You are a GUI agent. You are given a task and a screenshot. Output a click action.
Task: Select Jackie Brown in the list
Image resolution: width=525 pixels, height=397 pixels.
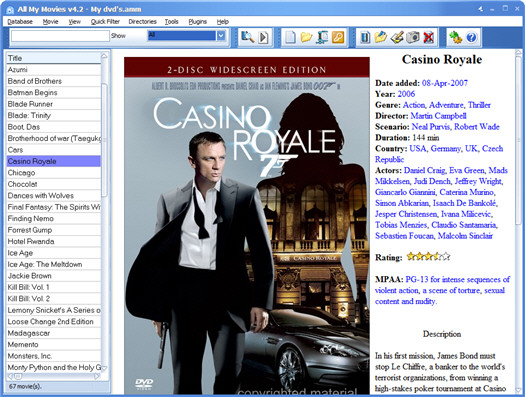pyautogui.click(x=54, y=275)
